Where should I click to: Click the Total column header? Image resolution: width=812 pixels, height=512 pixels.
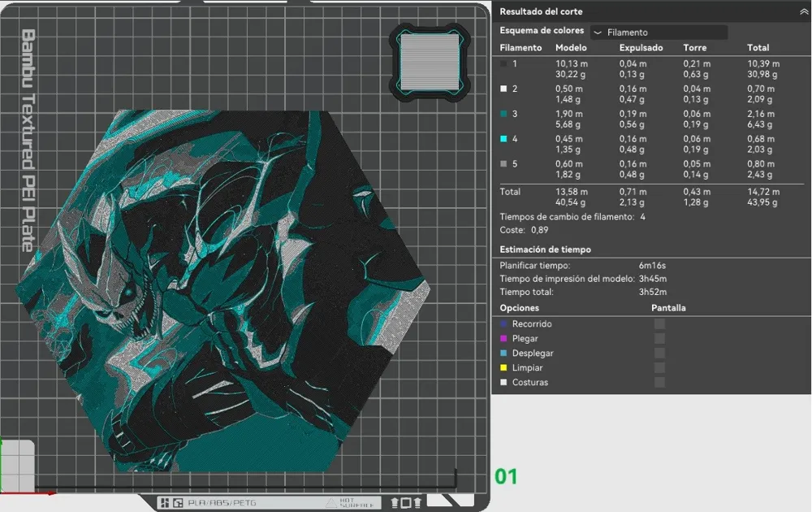point(758,48)
